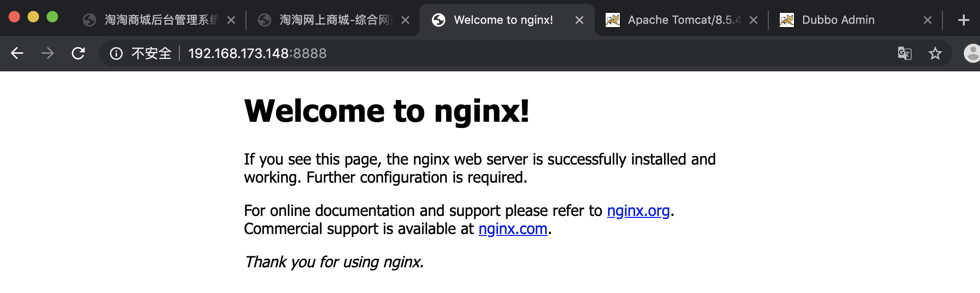Open a new tab with plus

pos(963,20)
